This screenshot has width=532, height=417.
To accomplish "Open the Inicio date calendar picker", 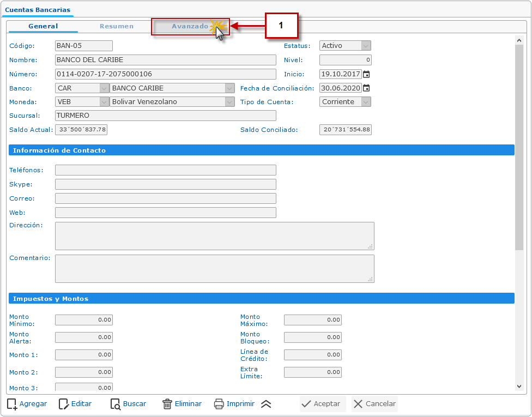I will 366,74.
